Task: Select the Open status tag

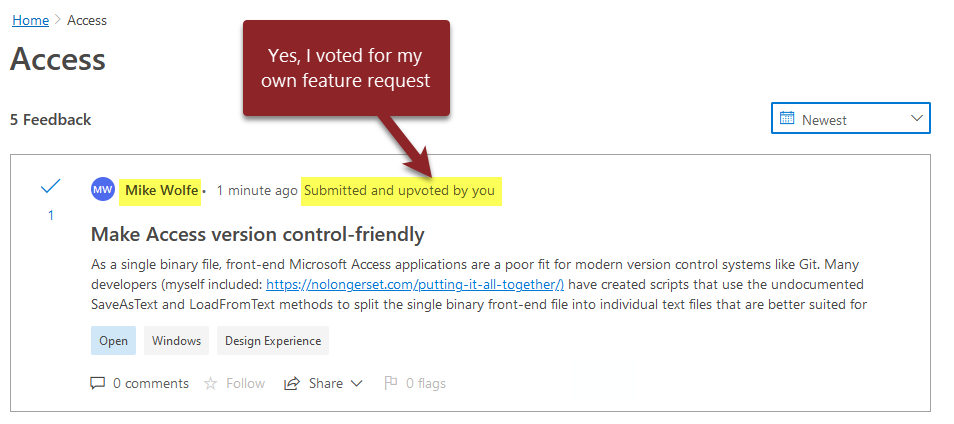Action: tap(113, 341)
